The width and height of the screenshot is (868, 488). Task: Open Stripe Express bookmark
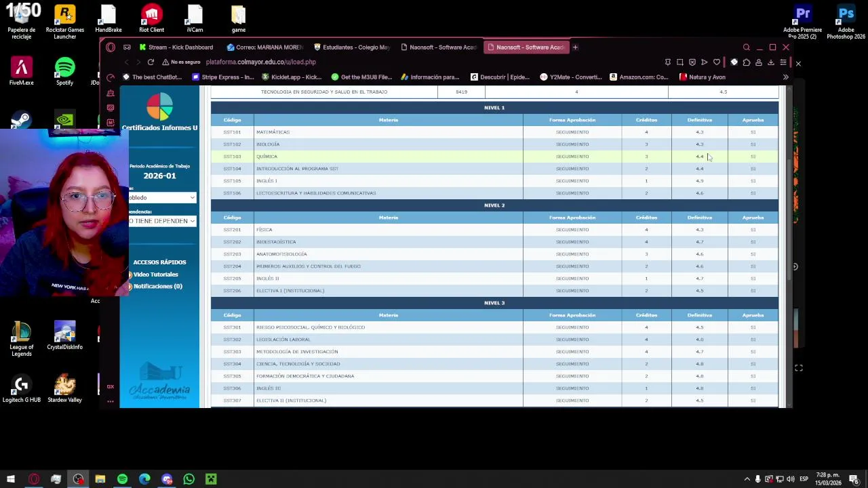tap(223, 77)
